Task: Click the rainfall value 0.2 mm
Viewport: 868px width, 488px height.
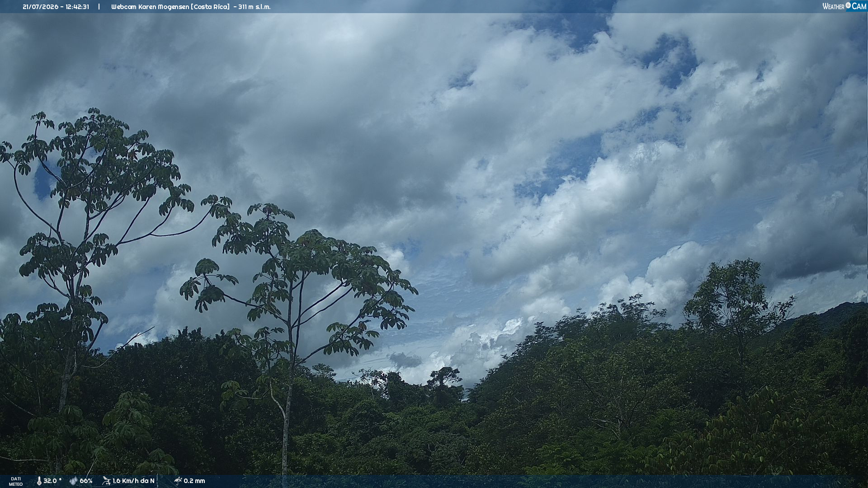Action: (x=194, y=481)
